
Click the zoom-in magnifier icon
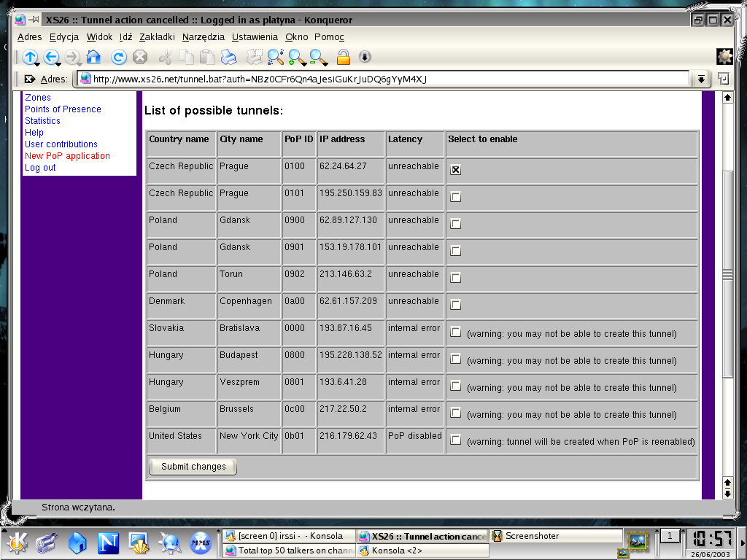click(296, 57)
